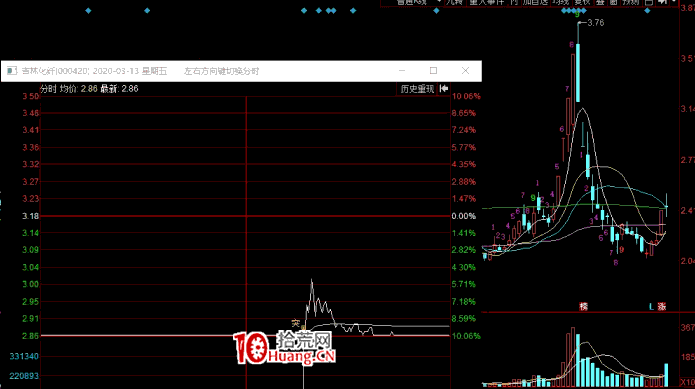Click the 331340 volume axis label

tap(24, 356)
